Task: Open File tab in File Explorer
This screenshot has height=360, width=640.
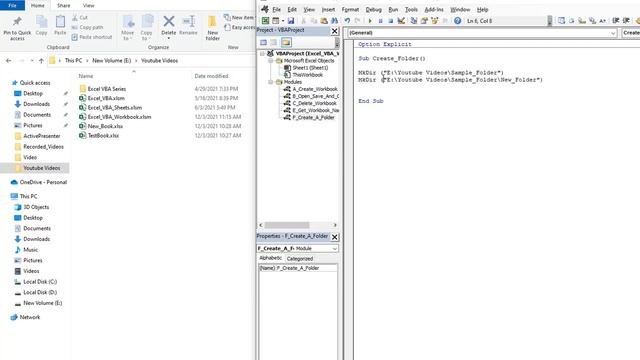Action: 12,5
